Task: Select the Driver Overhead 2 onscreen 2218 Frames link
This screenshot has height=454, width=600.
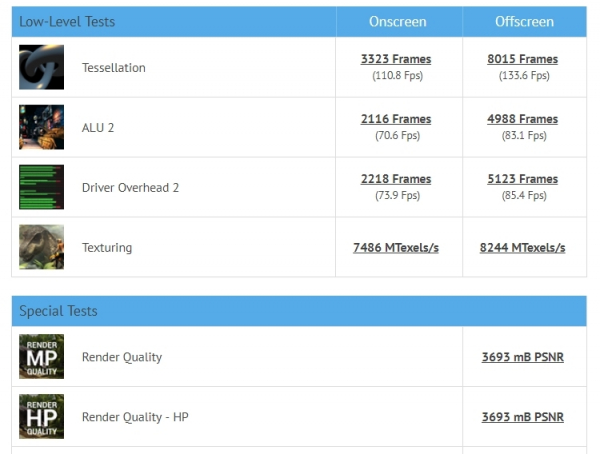Action: [x=396, y=179]
